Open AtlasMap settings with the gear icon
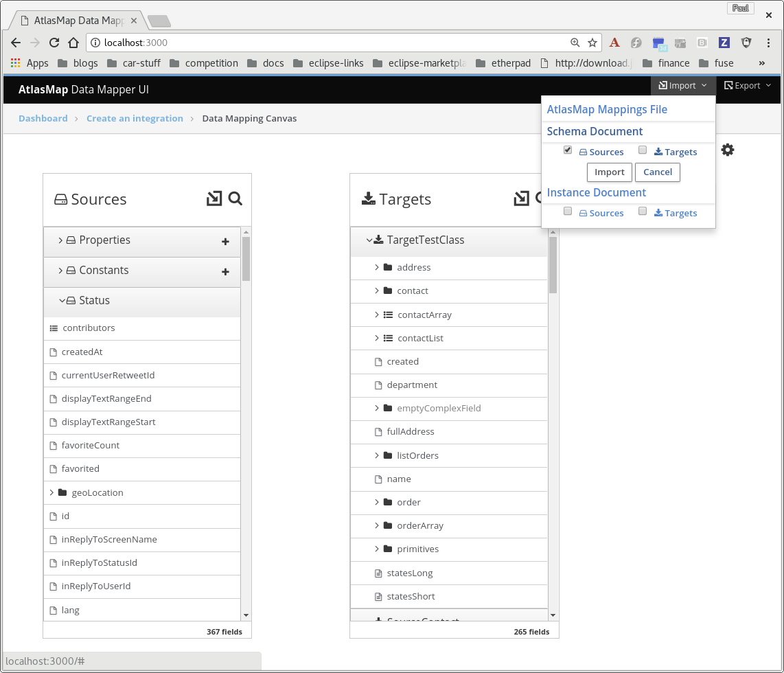 point(728,150)
